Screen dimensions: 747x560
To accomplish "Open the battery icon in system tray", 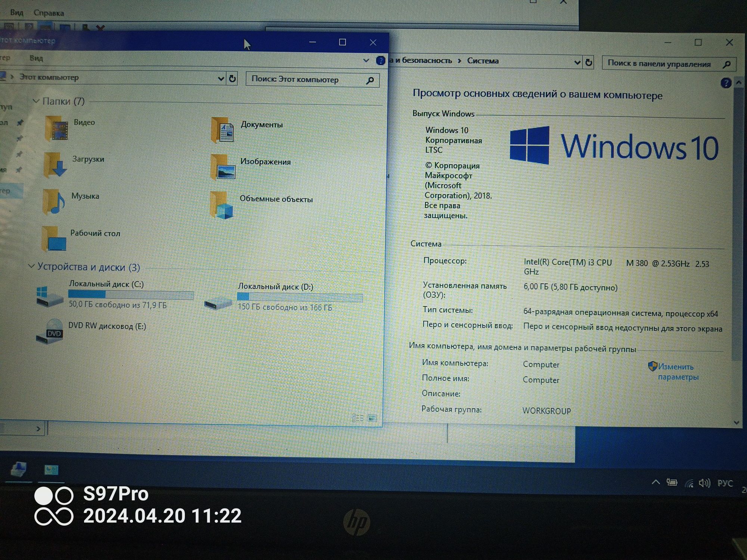I will tap(672, 482).
